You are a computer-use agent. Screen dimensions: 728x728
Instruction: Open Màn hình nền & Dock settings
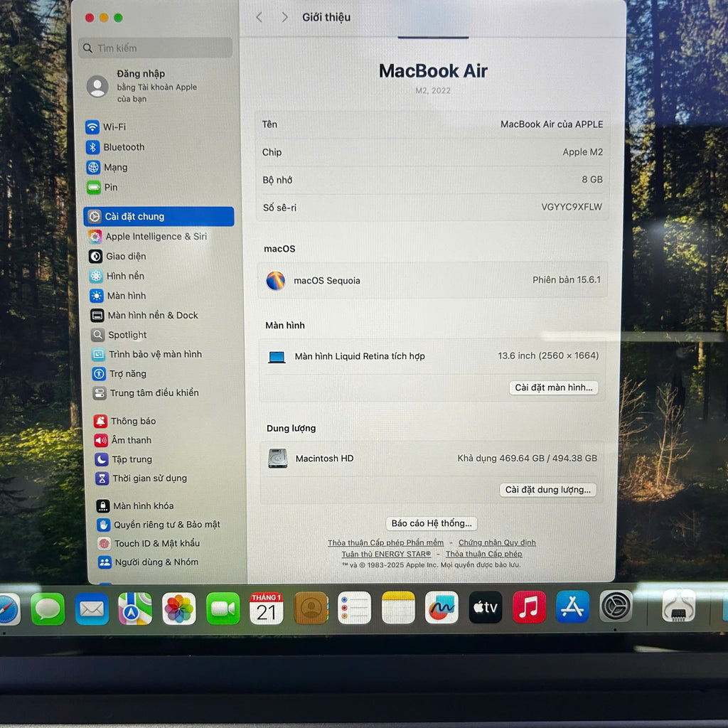point(152,315)
